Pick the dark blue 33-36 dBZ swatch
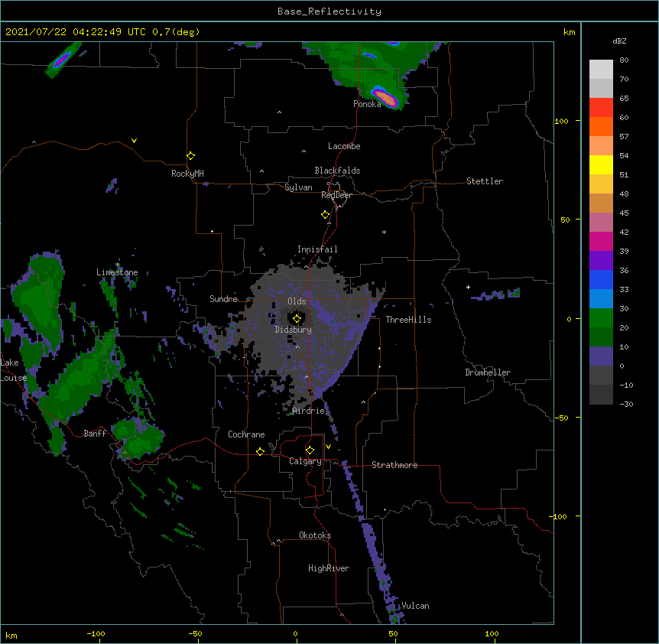 601,279
